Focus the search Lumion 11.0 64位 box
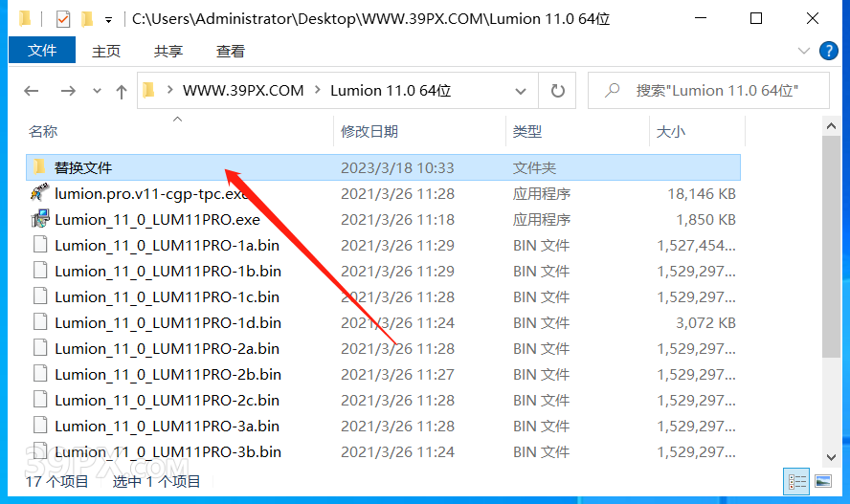 click(708, 91)
